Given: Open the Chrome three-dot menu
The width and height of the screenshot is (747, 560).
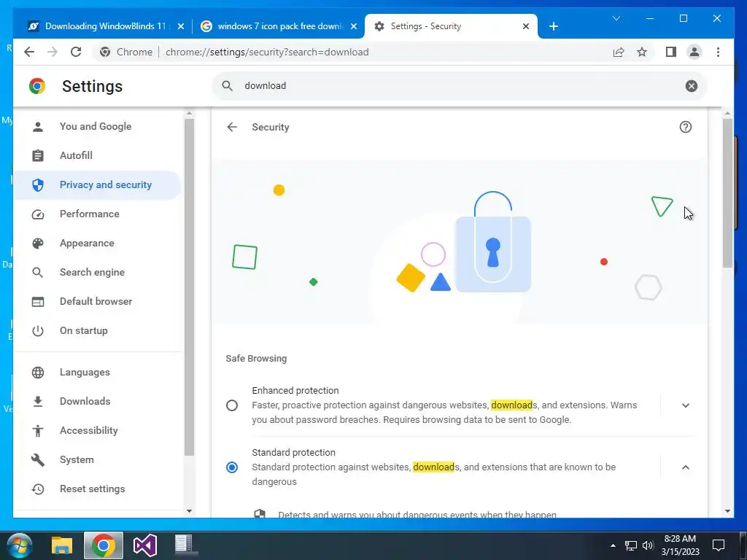Looking at the screenshot, I should coord(718,52).
